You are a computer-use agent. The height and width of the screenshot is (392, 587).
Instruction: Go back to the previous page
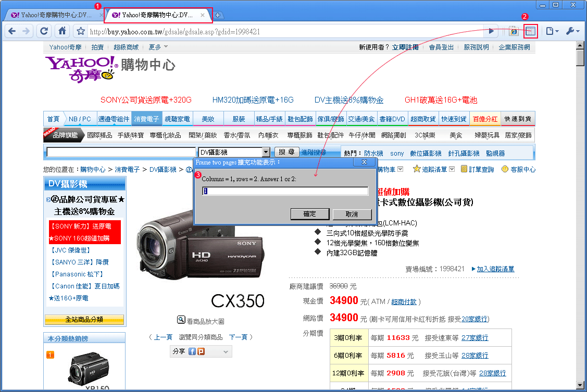12,31
